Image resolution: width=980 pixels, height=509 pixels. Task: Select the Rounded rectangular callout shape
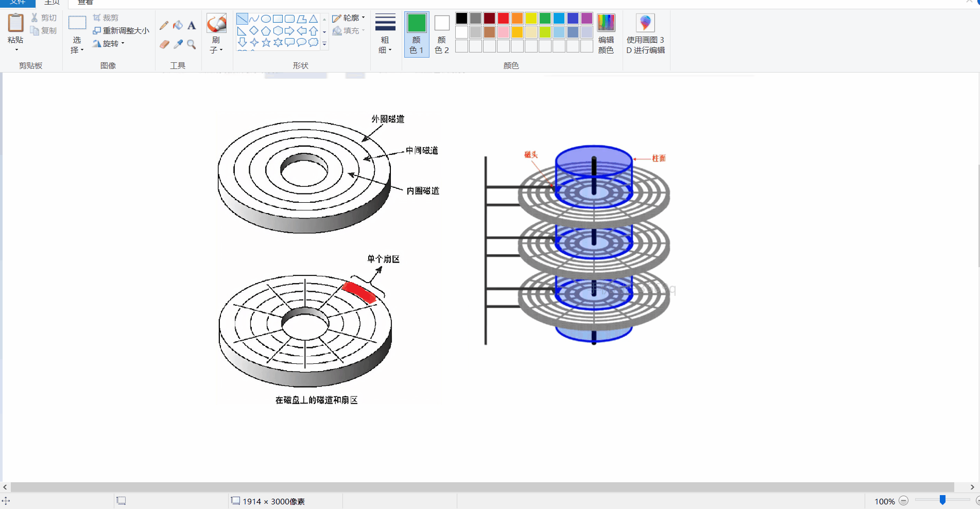pos(289,43)
